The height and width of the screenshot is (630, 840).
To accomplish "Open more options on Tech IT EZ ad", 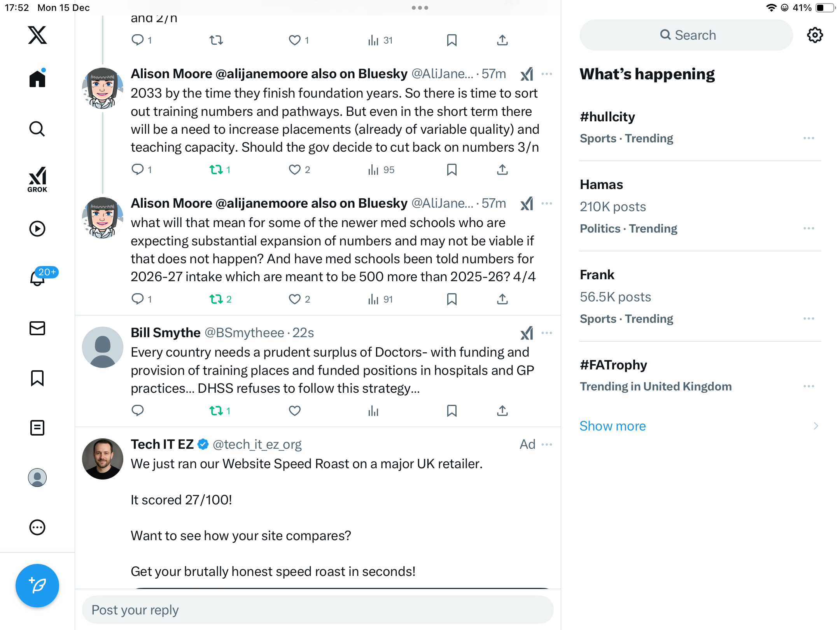I will (x=547, y=444).
